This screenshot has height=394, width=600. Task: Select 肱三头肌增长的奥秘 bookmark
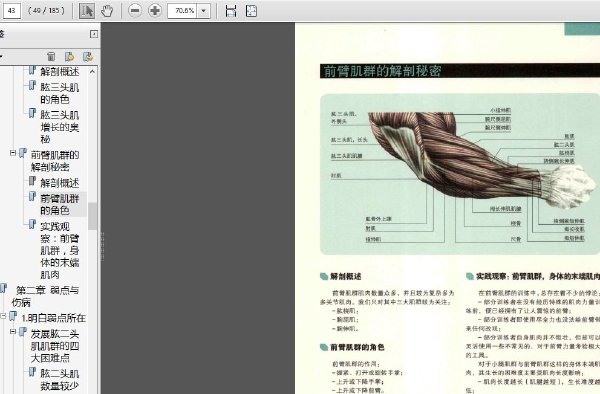click(60, 127)
